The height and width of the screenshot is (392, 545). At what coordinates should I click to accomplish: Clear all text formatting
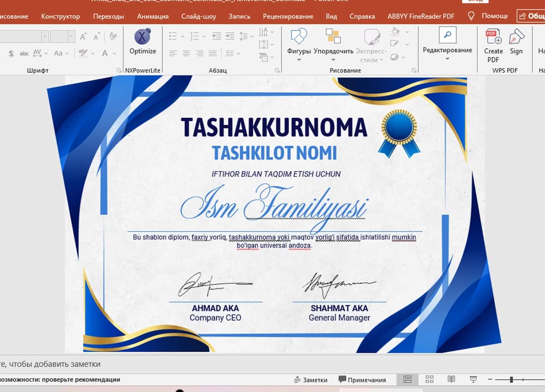tap(113, 36)
